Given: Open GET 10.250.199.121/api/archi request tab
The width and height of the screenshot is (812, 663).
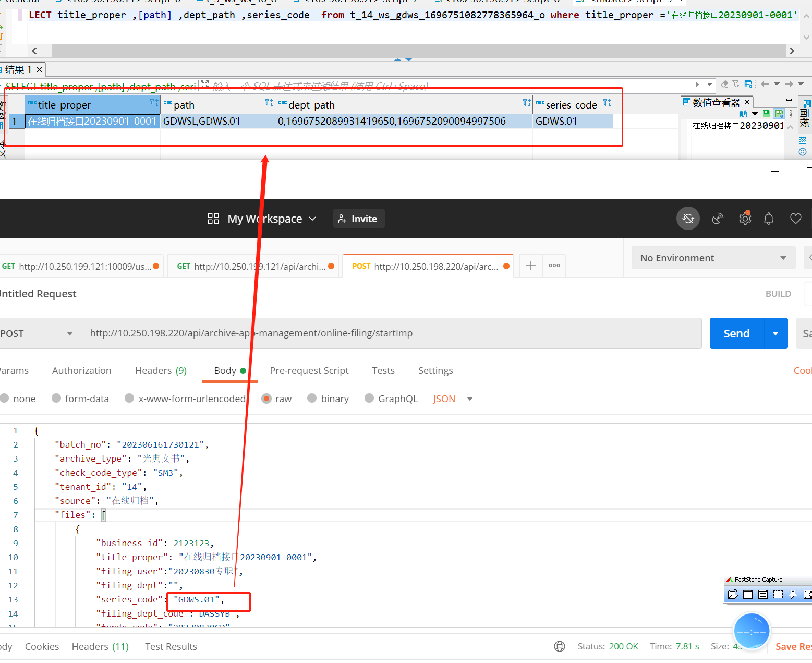Looking at the screenshot, I should [254, 266].
